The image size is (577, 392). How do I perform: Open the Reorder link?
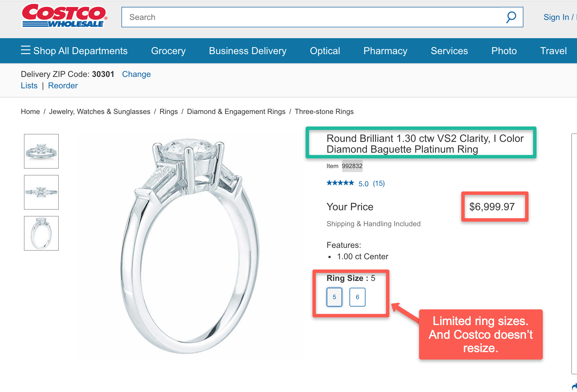[x=63, y=85]
